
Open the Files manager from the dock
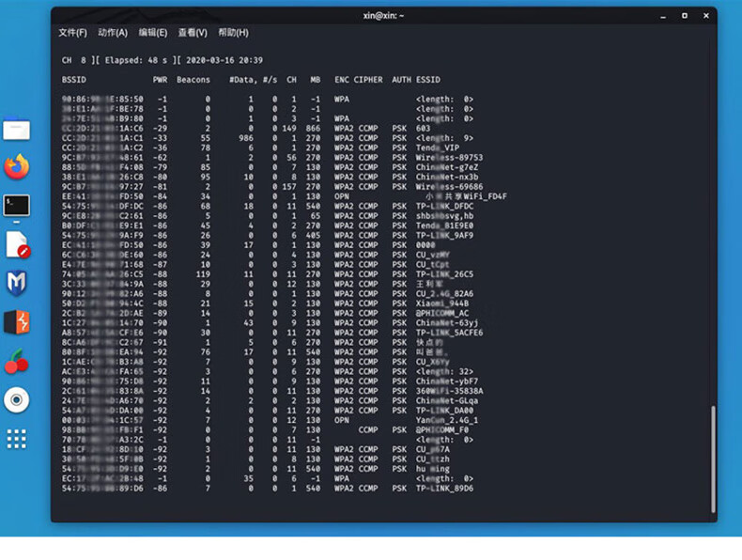pos(17,130)
